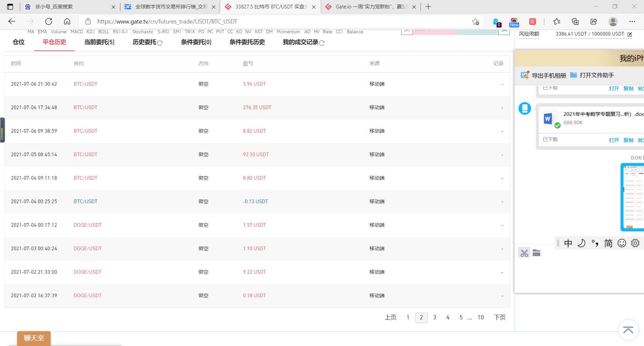This screenshot has height=346, width=644.
Task: Select the 平仓历史 tab
Action: click(54, 42)
